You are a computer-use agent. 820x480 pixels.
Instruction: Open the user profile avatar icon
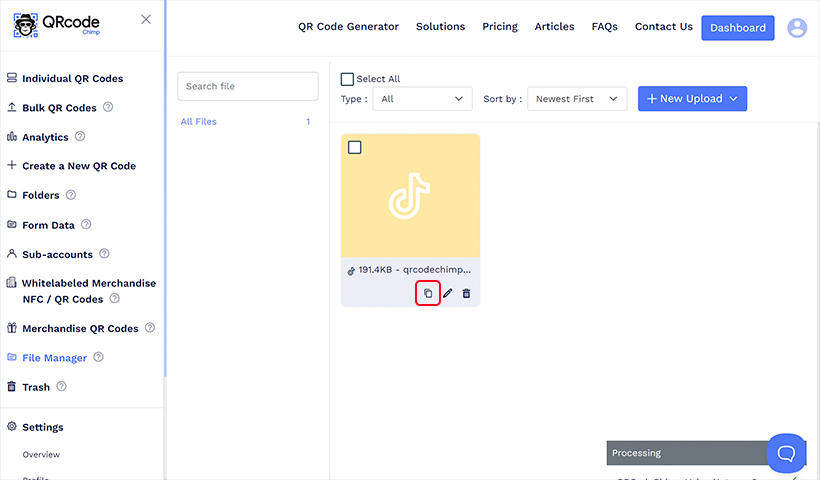[x=797, y=28]
